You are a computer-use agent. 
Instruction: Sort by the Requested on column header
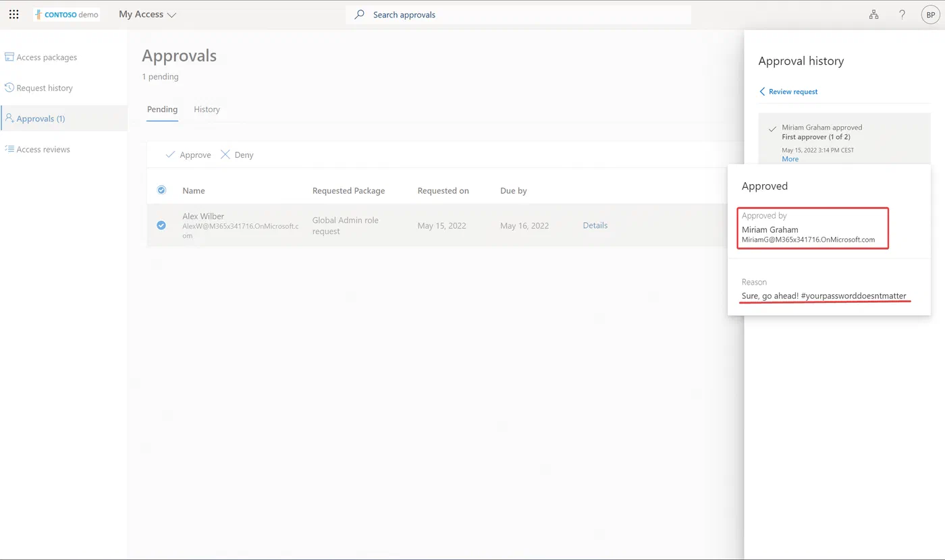443,191
